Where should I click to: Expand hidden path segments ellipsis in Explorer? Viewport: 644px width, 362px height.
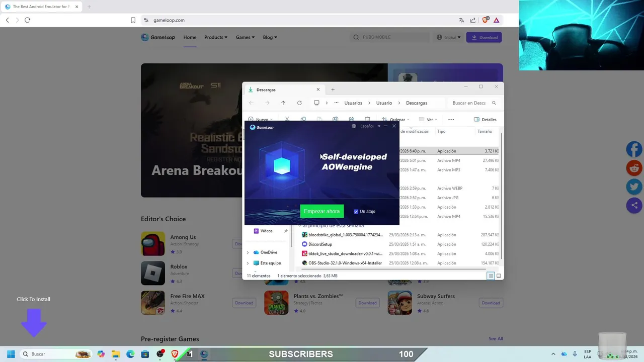coord(337,103)
